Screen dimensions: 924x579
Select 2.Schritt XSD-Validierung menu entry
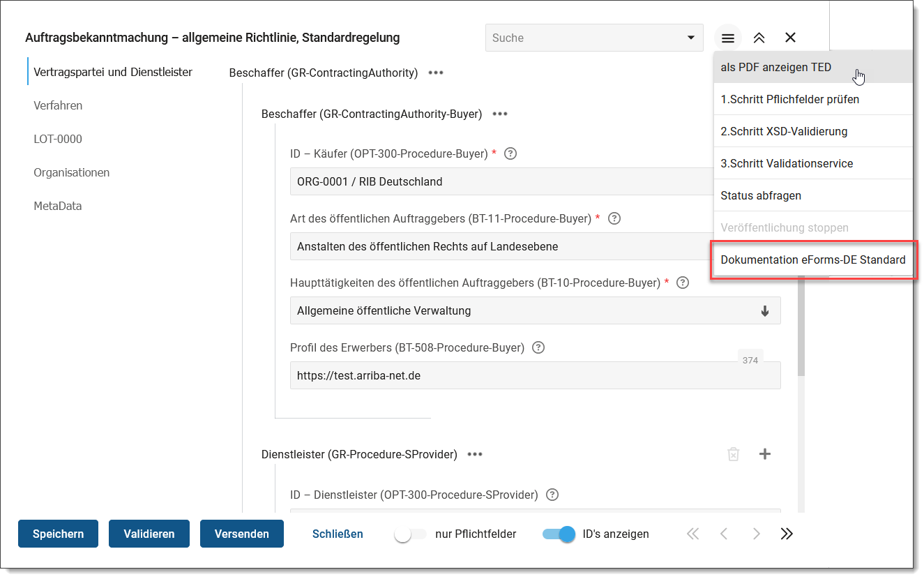pos(813,131)
